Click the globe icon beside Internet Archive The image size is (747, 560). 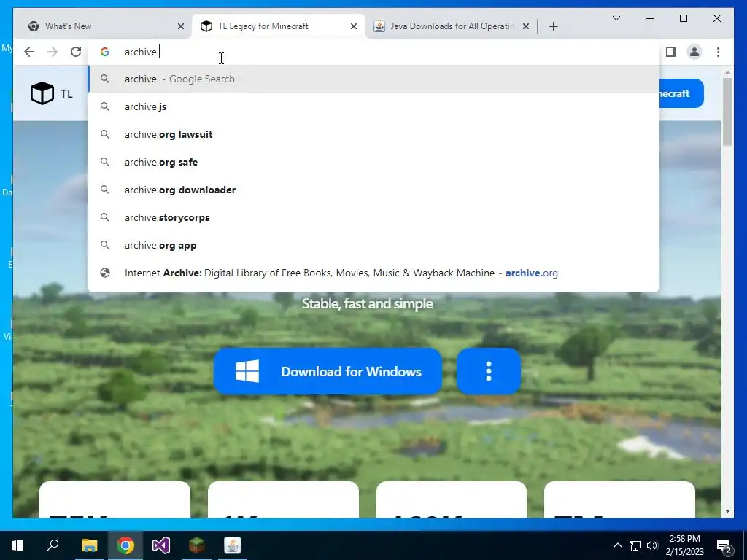tap(105, 273)
